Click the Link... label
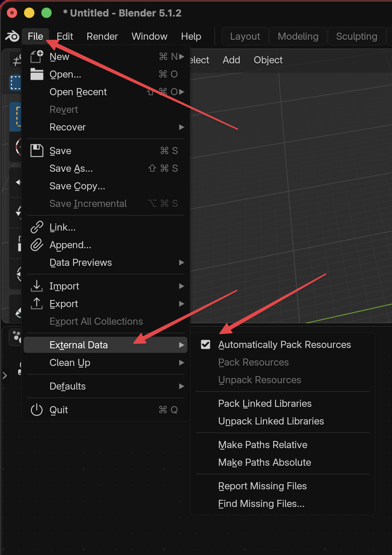Image resolution: width=392 pixels, height=555 pixels. (63, 227)
